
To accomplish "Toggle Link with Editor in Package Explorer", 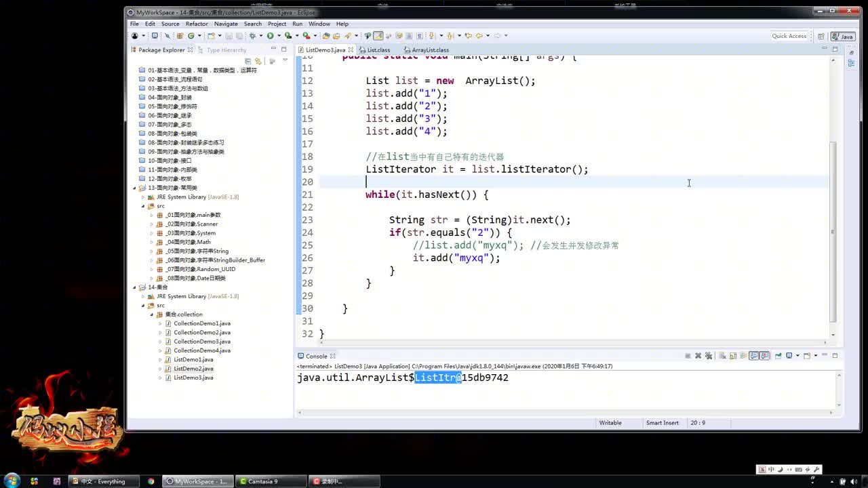I will point(258,61).
